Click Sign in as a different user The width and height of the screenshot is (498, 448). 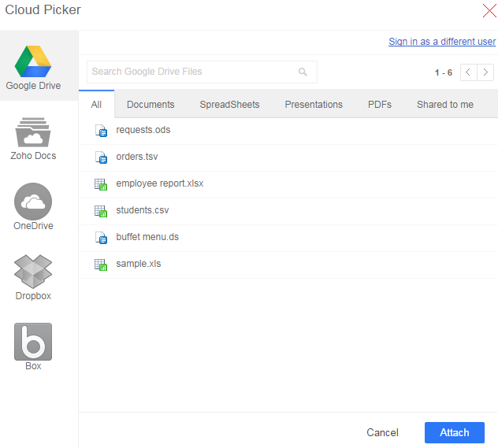coord(442,42)
